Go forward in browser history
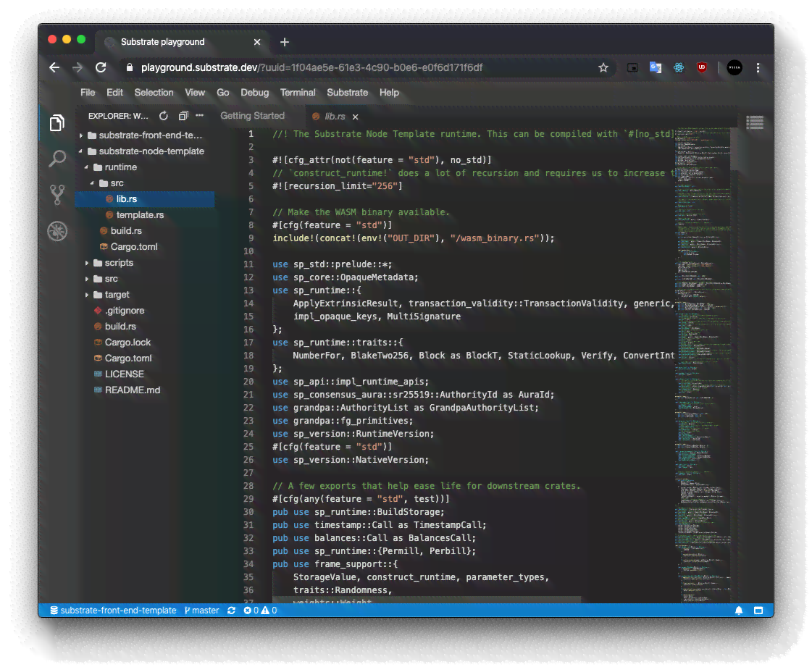 click(78, 67)
